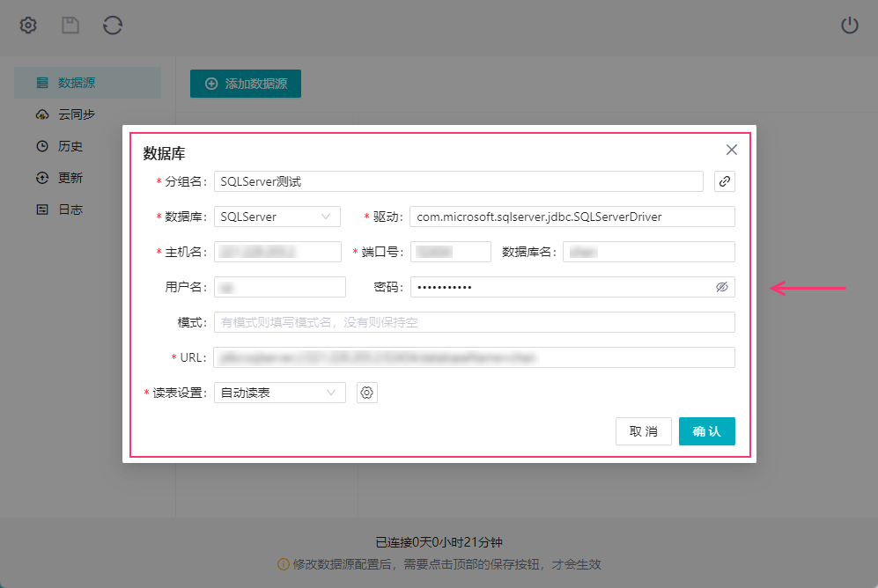Click the URL input field
The width and height of the screenshot is (878, 588).
(475, 357)
